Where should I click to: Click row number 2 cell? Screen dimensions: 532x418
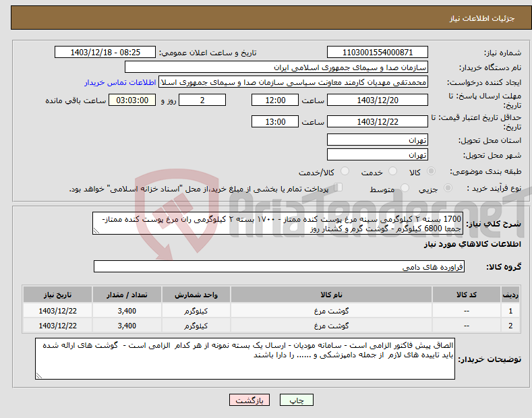point(510,326)
